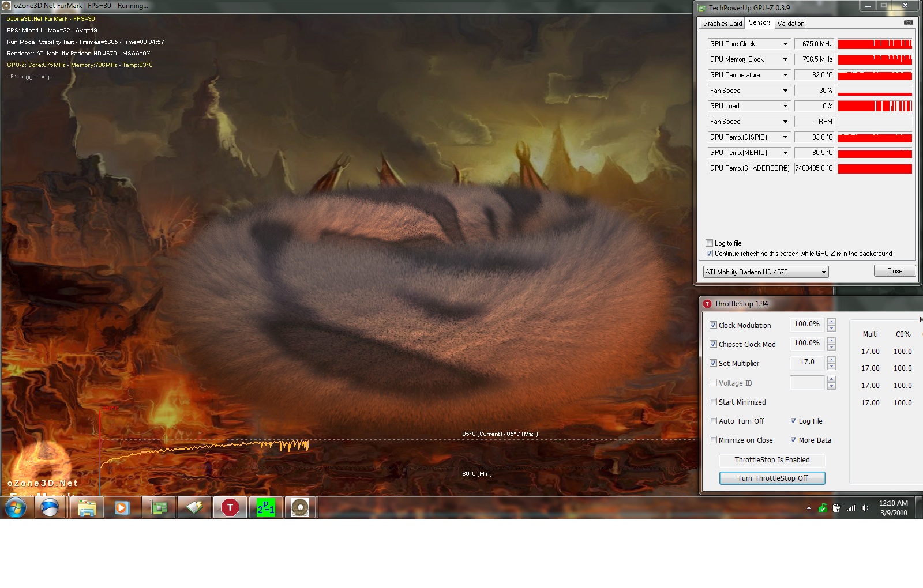The image size is (923, 588).
Task: Click the Fan Speed 30 % graph
Action: click(875, 91)
